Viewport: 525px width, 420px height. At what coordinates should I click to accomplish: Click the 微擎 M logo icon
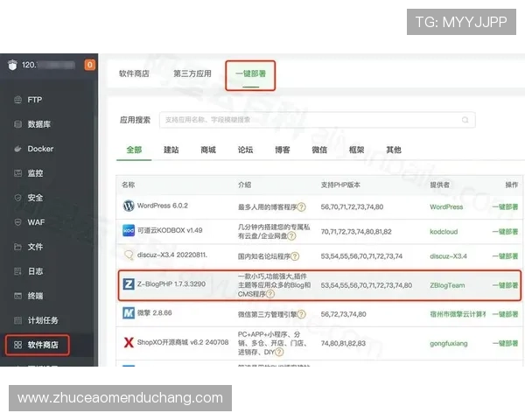pyautogui.click(x=129, y=313)
